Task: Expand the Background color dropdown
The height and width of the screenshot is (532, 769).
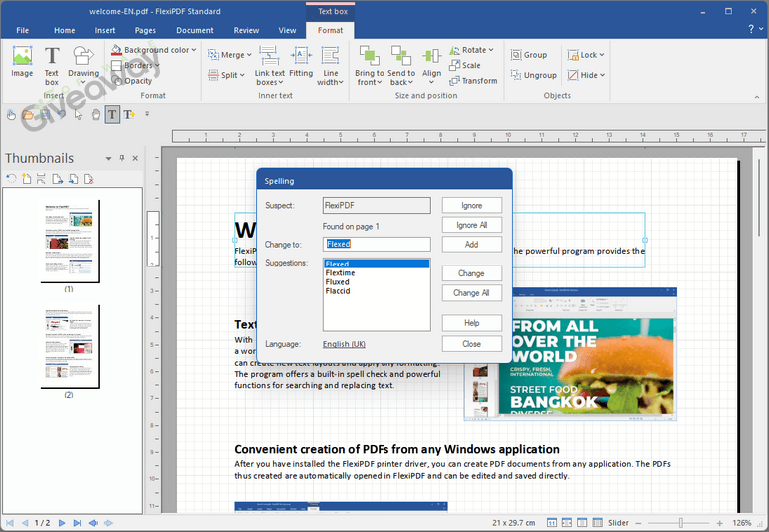Action: tap(193, 50)
